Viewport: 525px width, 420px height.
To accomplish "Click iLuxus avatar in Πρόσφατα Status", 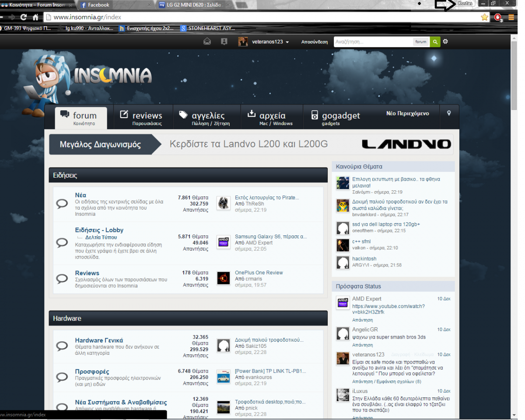I will point(343,395).
